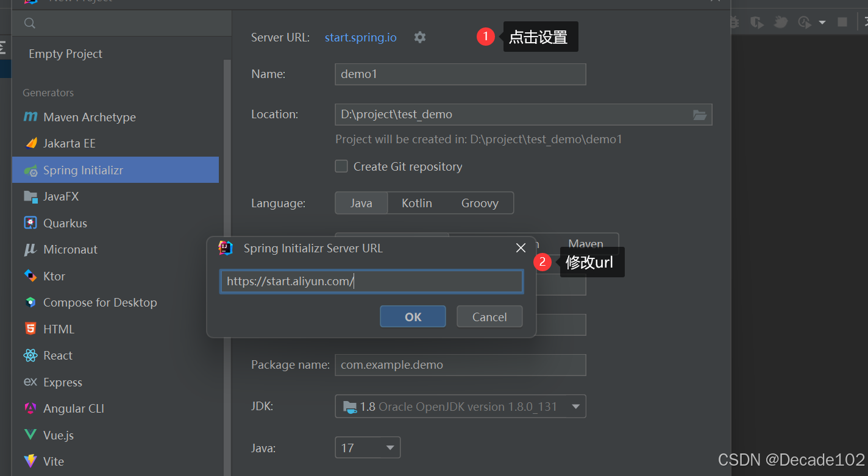This screenshot has width=868, height=476.
Task: Click the Quarkus logo icon
Action: tap(30, 223)
